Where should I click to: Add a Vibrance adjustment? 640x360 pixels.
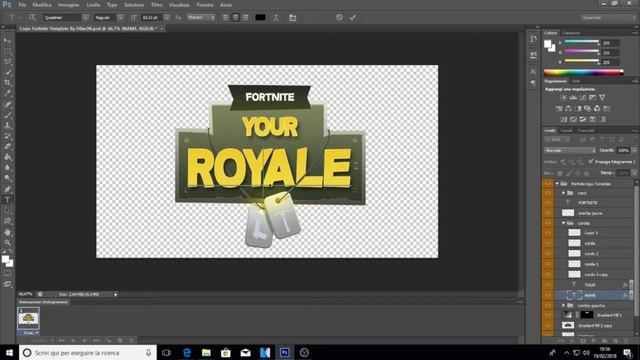coord(602,98)
